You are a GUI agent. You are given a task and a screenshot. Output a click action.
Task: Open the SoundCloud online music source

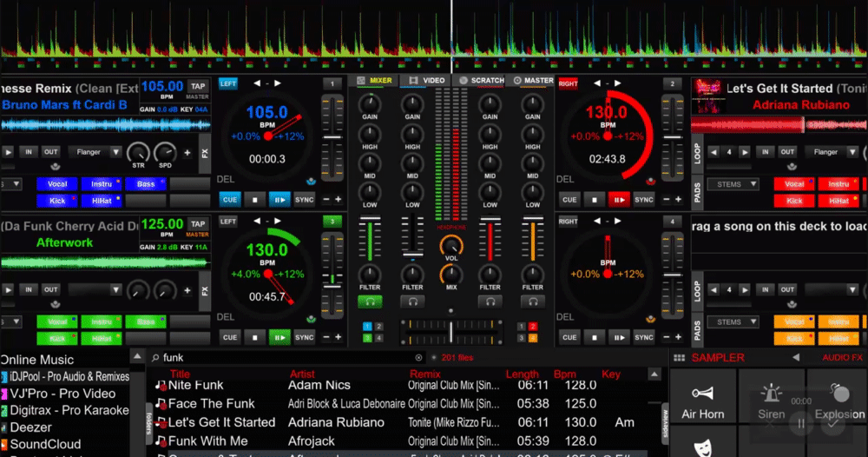click(x=45, y=444)
